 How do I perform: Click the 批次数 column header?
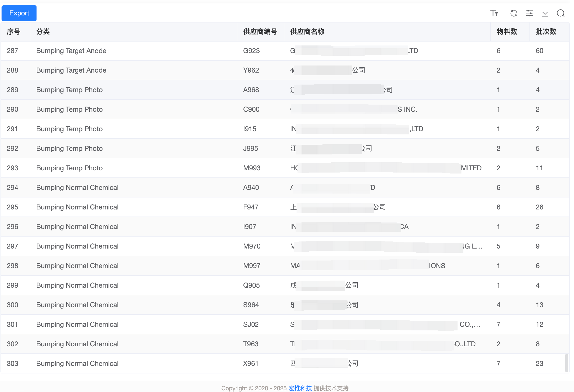tap(546, 32)
